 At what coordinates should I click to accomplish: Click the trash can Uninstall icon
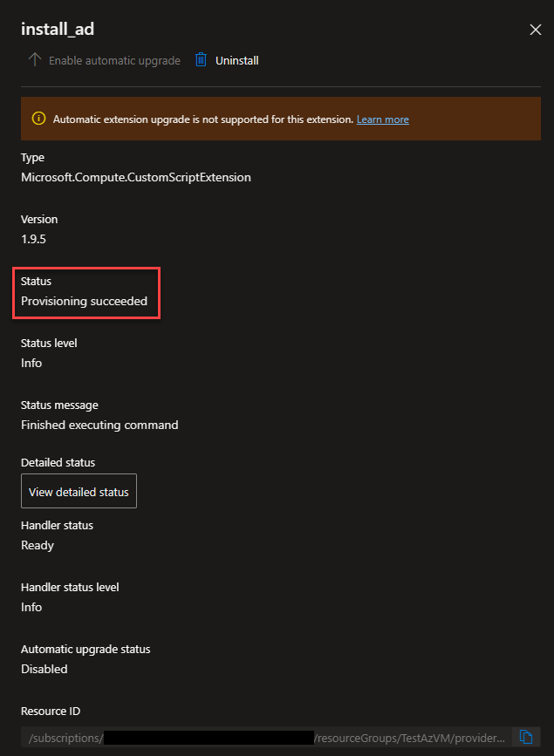click(201, 60)
